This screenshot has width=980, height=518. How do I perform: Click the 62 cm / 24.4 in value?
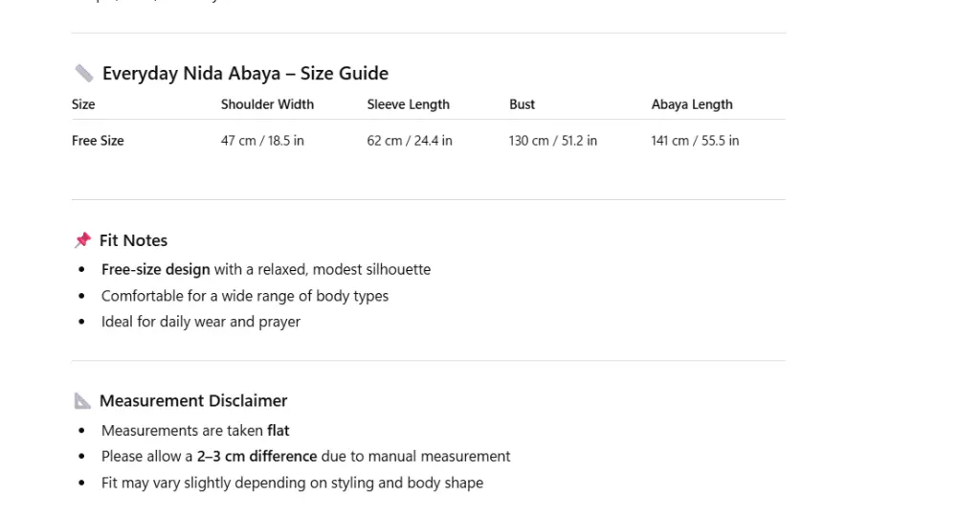tap(410, 141)
